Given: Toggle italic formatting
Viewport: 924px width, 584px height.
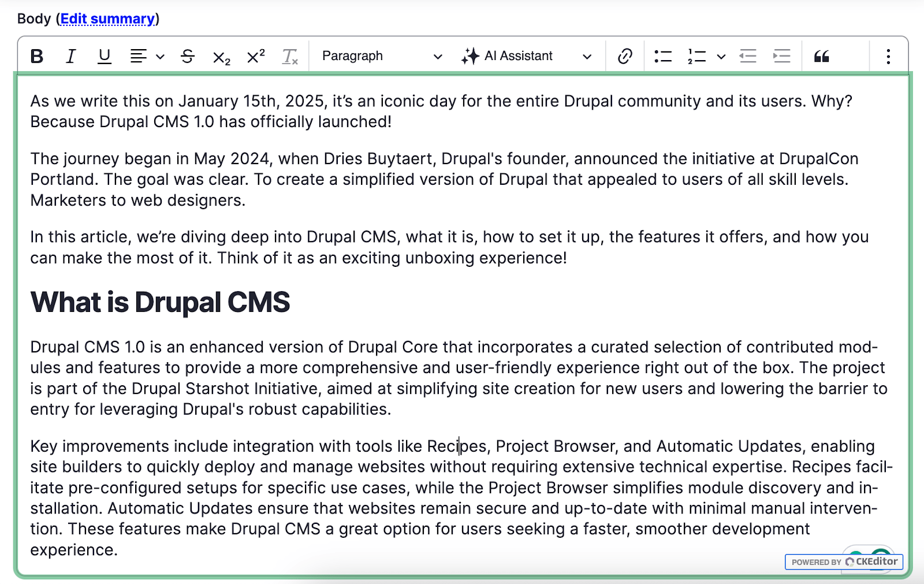Looking at the screenshot, I should pyautogui.click(x=70, y=56).
